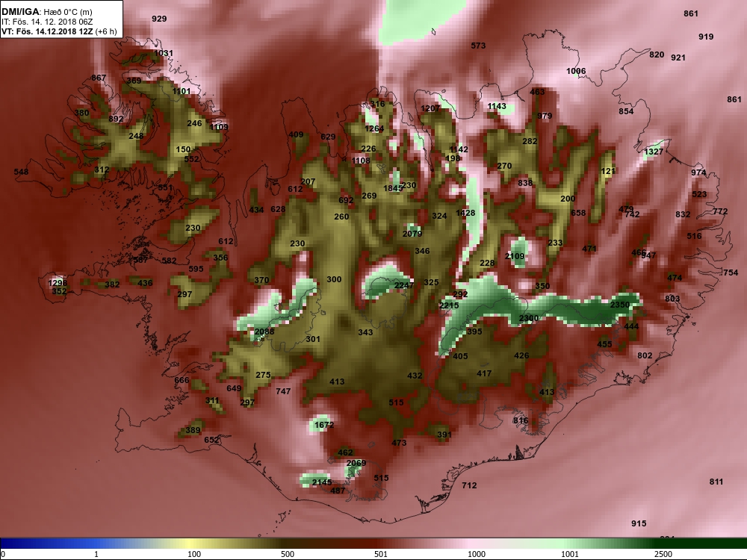Click the point labeled "382"
The width and height of the screenshot is (747, 560).
[x=113, y=284]
